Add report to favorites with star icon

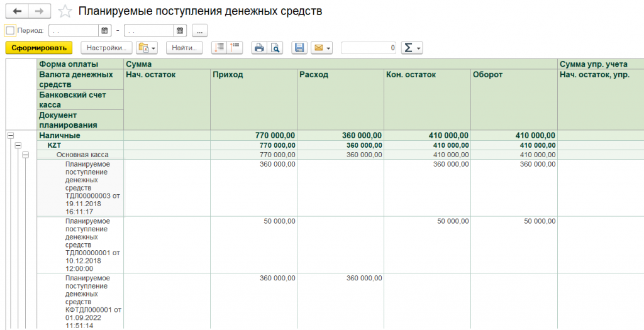coord(64,11)
